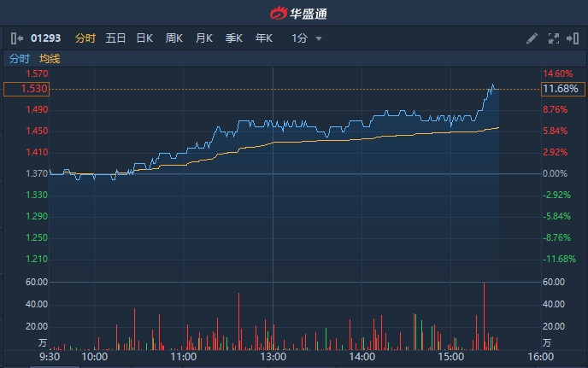Toggle the 均线 average line legend
This screenshot has width=588, height=368.
point(50,59)
